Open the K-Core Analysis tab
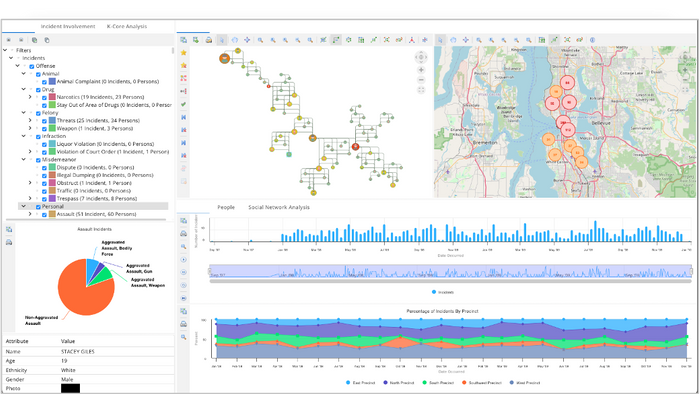Screen dimensions: 700x394 coord(127,26)
